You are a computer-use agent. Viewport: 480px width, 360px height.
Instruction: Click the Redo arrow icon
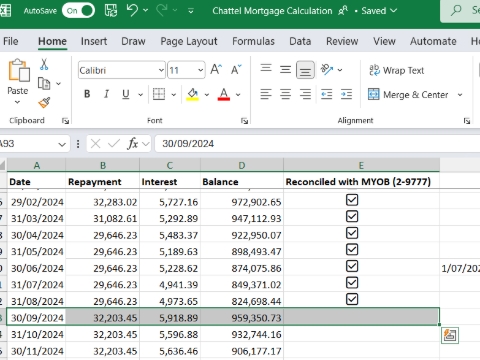coord(162,10)
